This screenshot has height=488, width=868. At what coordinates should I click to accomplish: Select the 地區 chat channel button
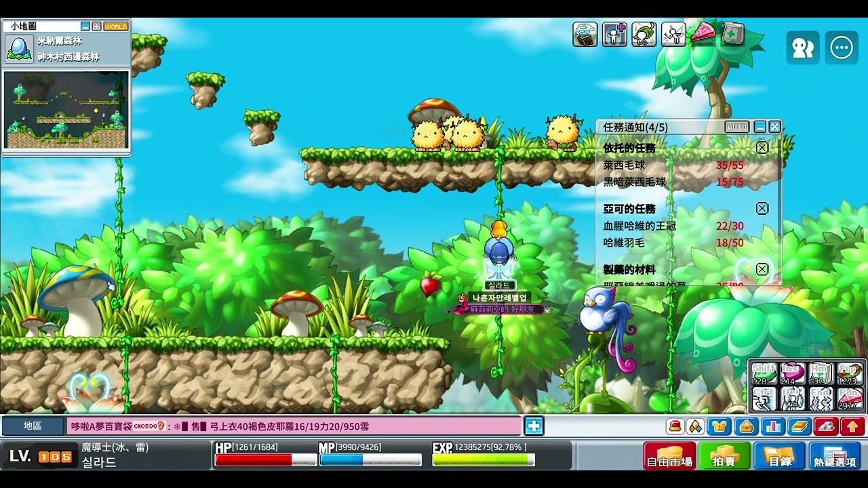33,426
